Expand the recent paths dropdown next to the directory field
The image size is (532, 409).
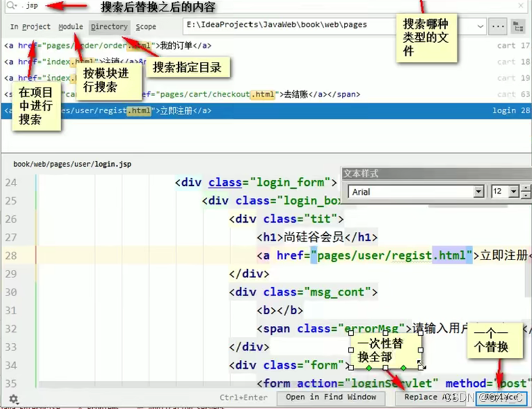point(480,26)
